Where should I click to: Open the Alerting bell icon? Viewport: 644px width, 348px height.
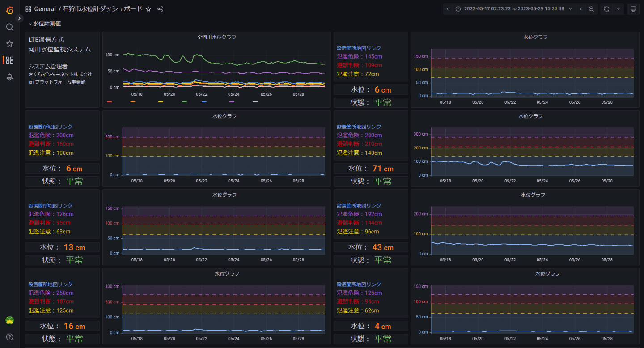click(x=9, y=77)
